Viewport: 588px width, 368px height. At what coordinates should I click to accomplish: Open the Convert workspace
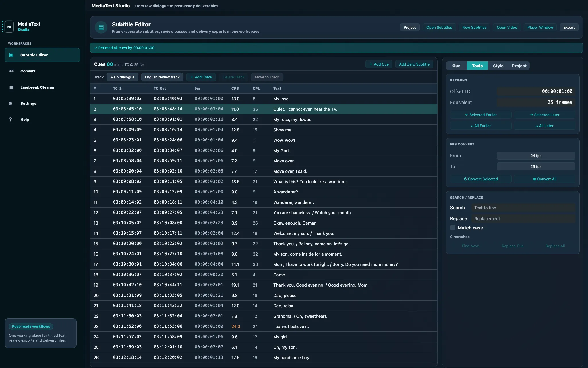pyautogui.click(x=42, y=71)
